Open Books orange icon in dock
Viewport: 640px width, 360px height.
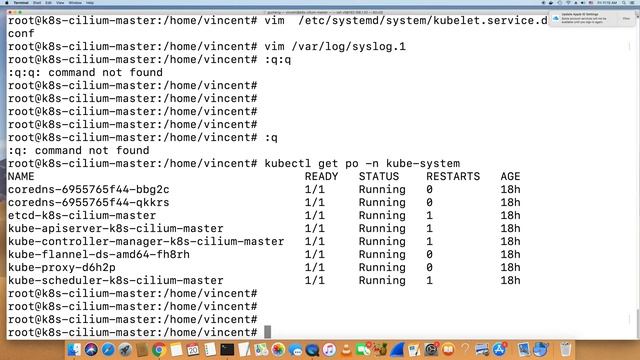click(x=448, y=349)
